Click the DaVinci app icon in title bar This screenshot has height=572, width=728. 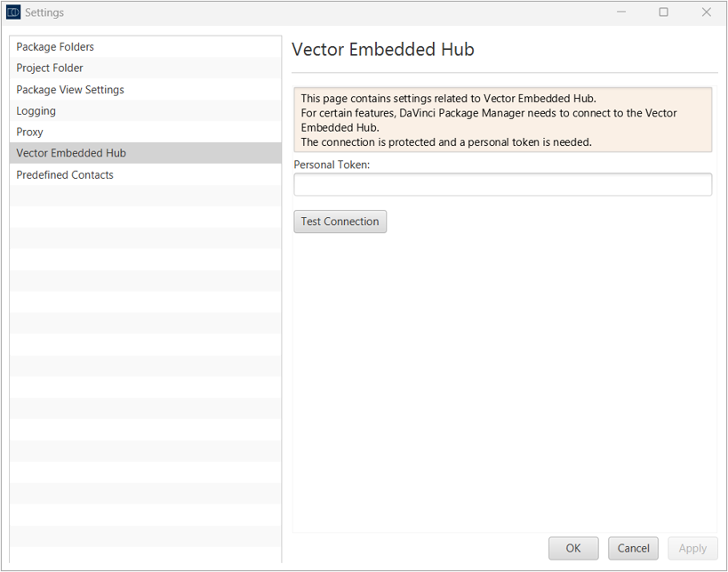point(13,12)
